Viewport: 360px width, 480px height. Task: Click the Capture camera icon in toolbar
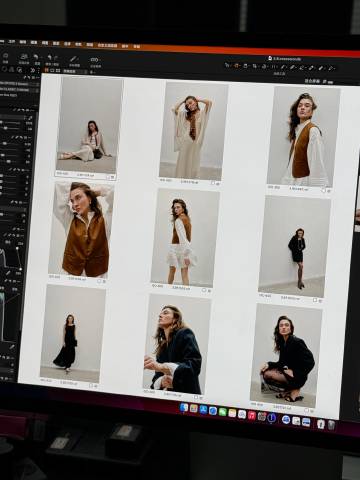pyautogui.click(x=24, y=57)
